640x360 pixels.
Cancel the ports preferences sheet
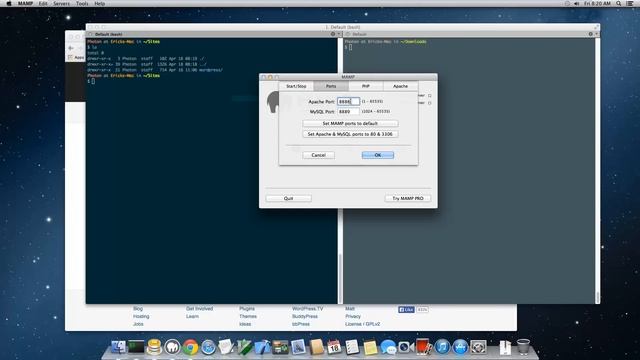[318, 155]
